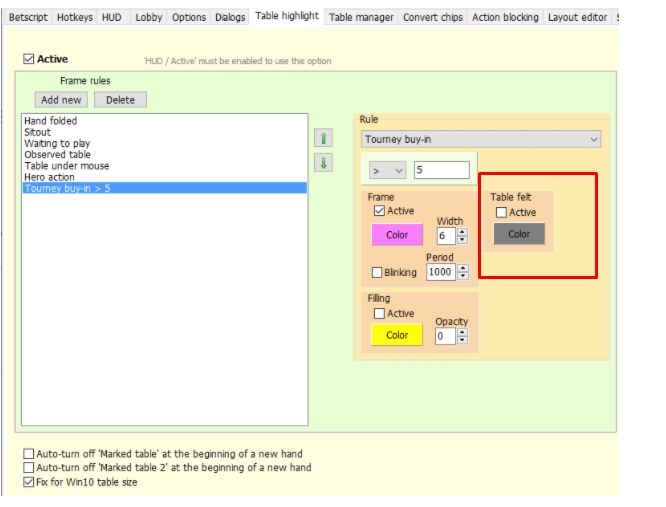Decrease Frame Width with down arrow
The width and height of the screenshot is (666, 507).
point(462,240)
